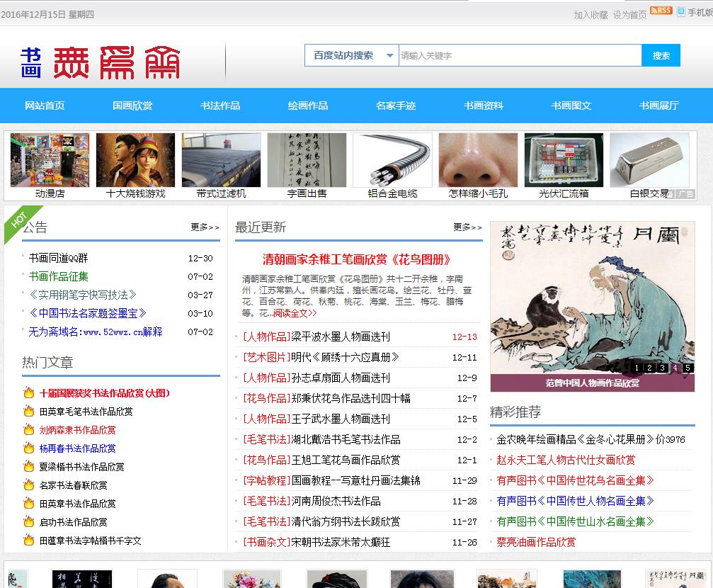Click the RSS feed icon
This screenshot has height=588, width=713.
(661, 11)
